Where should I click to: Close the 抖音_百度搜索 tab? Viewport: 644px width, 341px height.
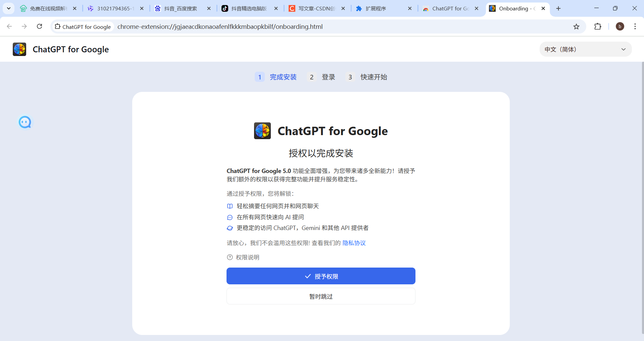pos(209,8)
